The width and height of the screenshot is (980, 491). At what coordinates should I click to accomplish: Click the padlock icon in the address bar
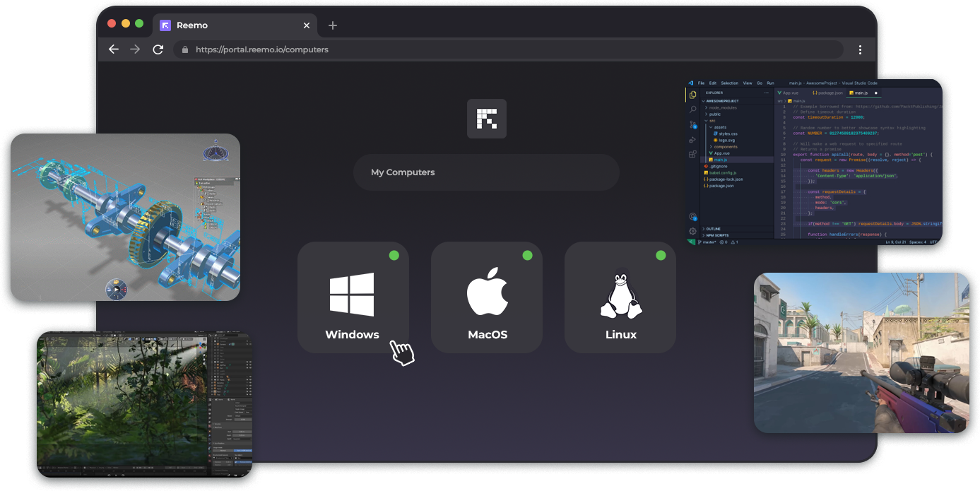click(x=185, y=49)
